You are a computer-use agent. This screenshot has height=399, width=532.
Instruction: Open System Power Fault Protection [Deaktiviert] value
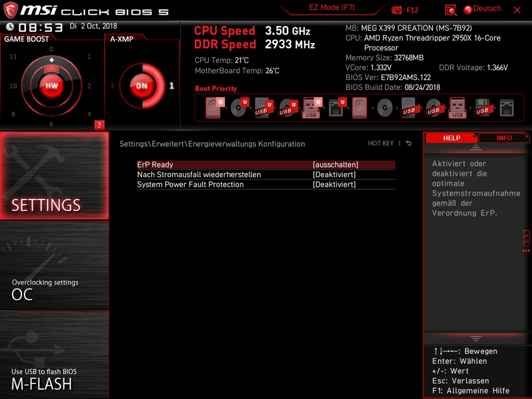[x=334, y=184]
